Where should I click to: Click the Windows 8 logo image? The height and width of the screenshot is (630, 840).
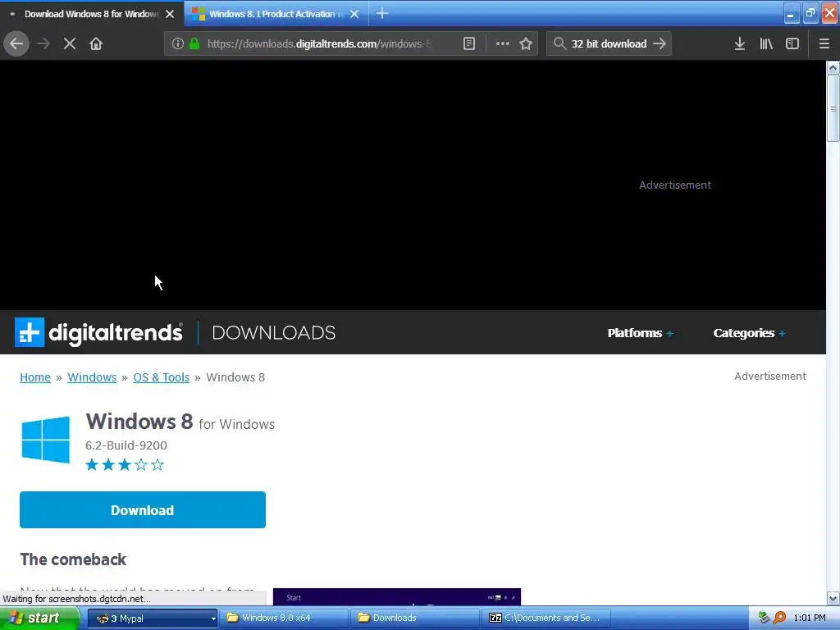(x=46, y=440)
